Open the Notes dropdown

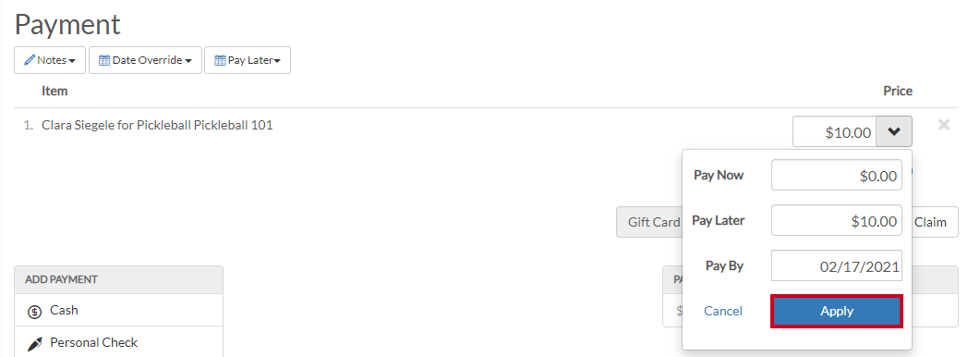point(50,60)
